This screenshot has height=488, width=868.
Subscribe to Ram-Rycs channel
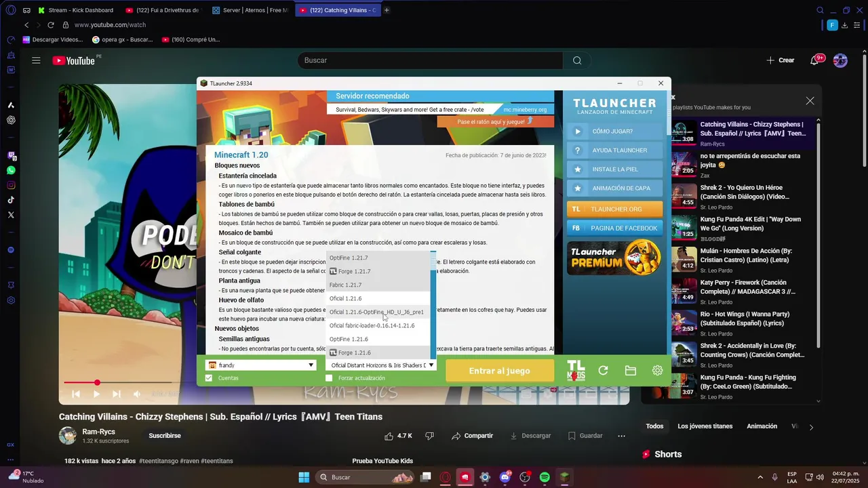click(x=165, y=436)
